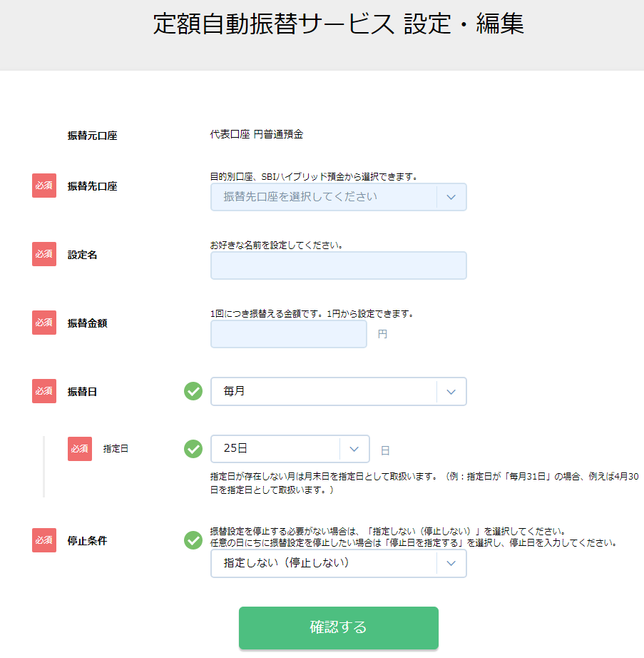Click the 振替元口座 label
The image size is (644, 658).
(92, 136)
